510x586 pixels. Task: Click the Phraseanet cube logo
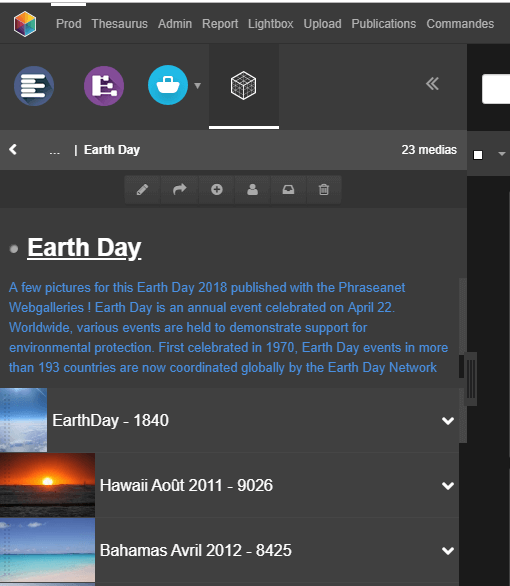(25, 24)
